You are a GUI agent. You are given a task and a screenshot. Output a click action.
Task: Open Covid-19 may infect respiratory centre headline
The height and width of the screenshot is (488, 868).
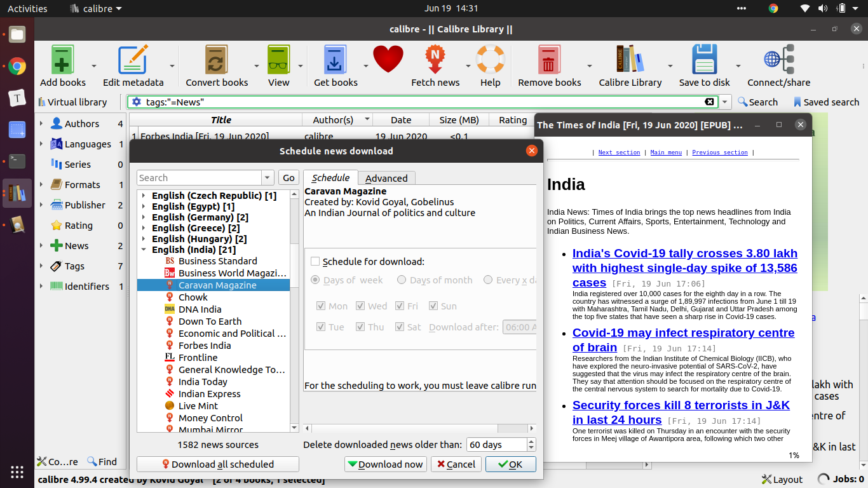[x=683, y=340]
